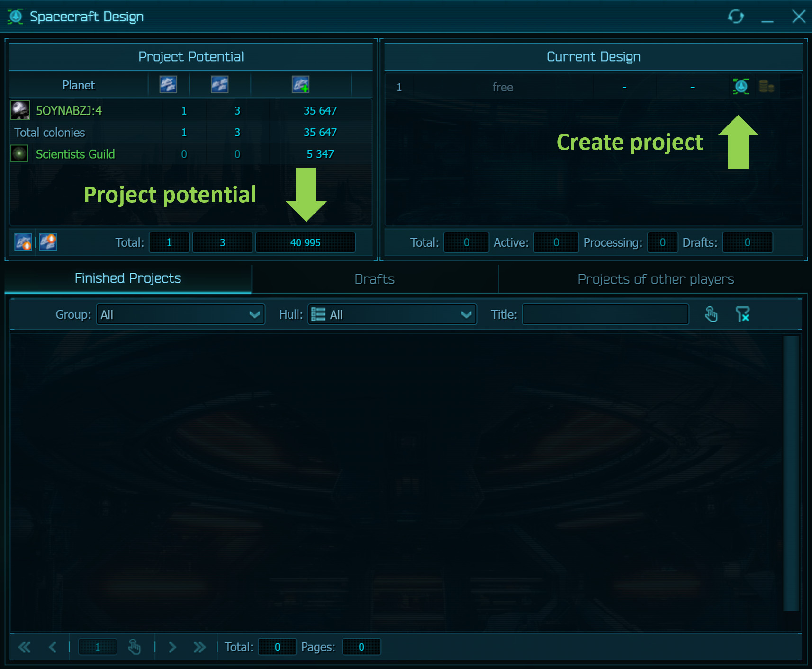Open the Scientists Guild link
This screenshot has height=669, width=812.
pos(75,154)
